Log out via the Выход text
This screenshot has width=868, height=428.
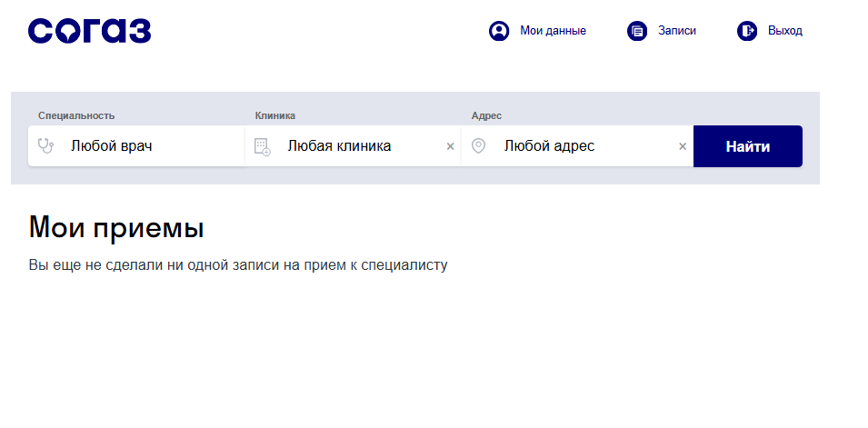[x=785, y=31]
